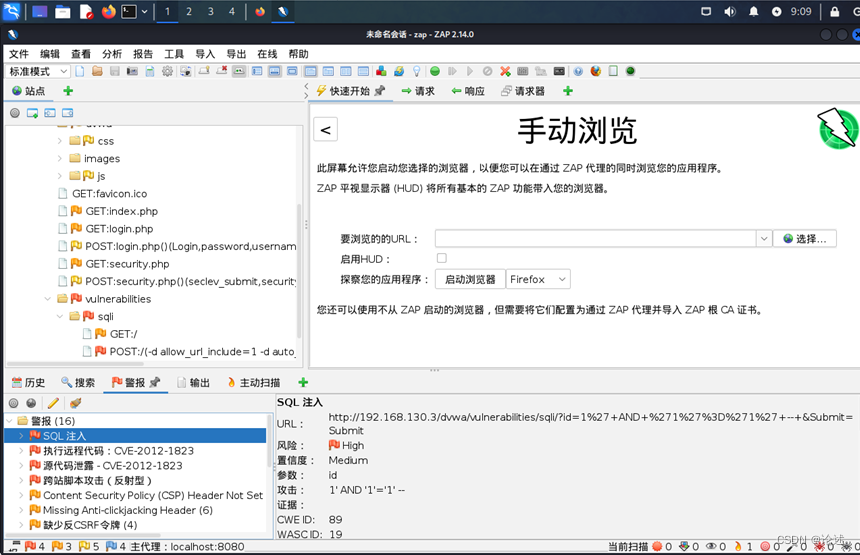
Task: Click the Firefox browser launch icon in toolbar
Action: click(596, 71)
